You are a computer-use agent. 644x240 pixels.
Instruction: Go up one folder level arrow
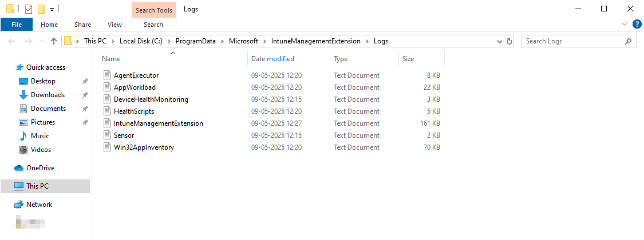click(53, 41)
